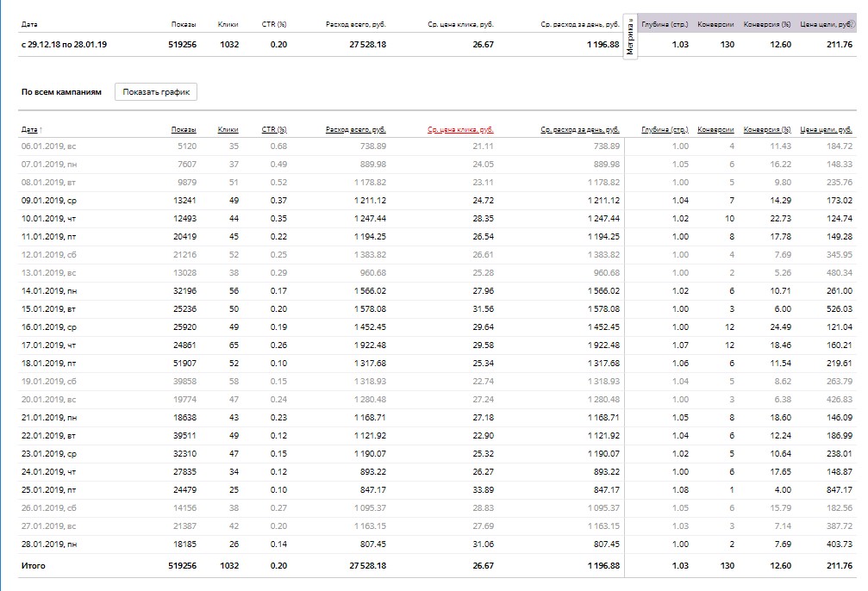868x591 pixels.
Task: Click total spend 27 528.18 in the Итого row
Action: coord(367,565)
